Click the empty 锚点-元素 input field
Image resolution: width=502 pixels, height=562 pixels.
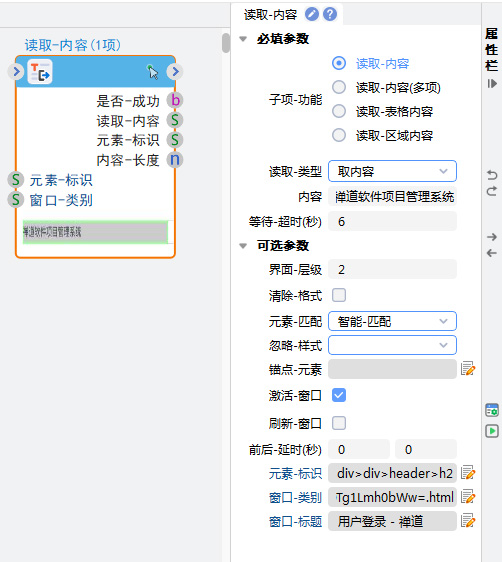392,369
